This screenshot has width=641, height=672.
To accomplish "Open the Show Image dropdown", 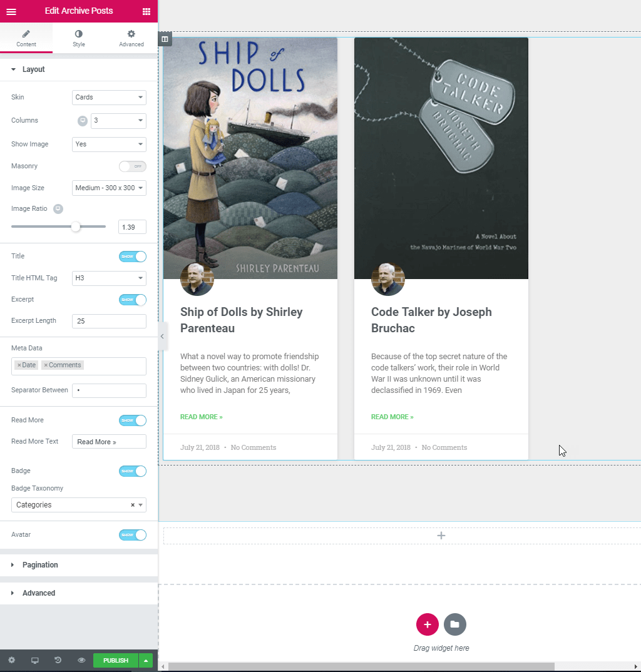I will coord(109,145).
